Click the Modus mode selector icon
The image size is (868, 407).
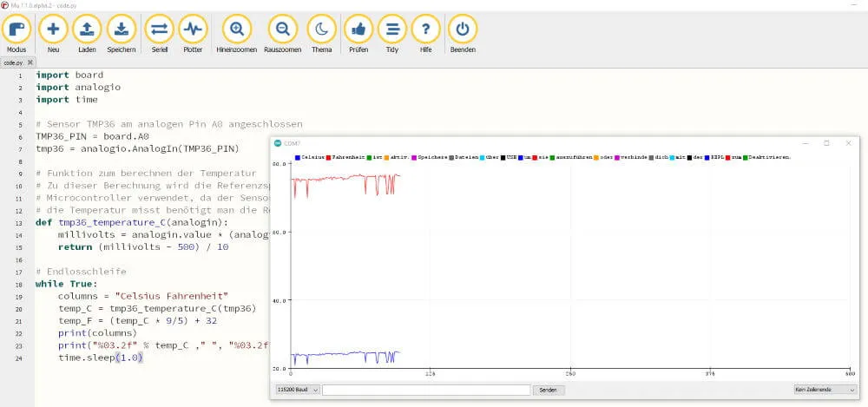click(x=16, y=29)
